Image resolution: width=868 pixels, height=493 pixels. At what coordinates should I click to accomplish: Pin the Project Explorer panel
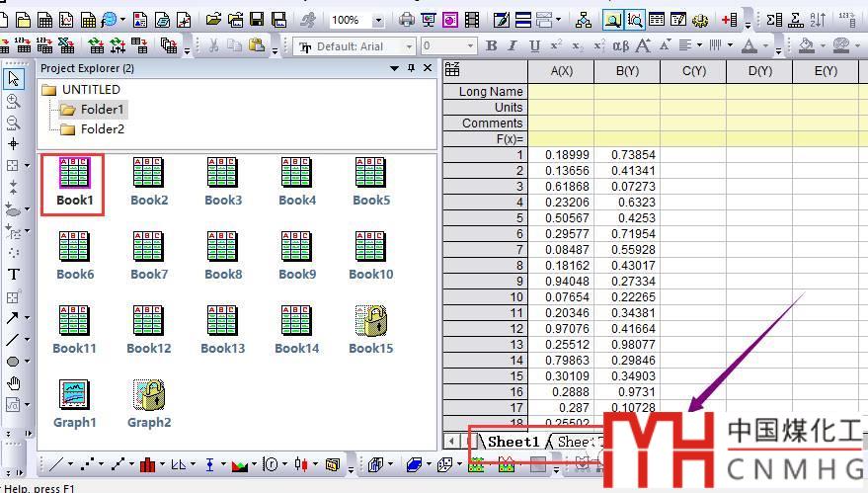[x=411, y=68]
